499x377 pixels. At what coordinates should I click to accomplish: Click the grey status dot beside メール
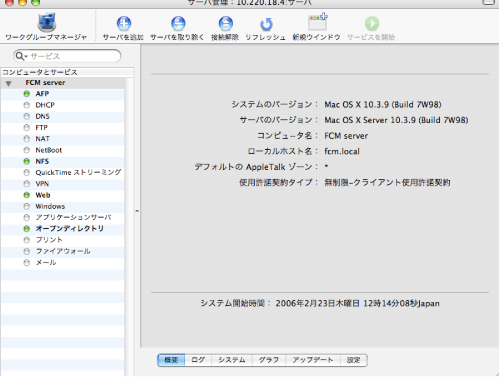27,263
